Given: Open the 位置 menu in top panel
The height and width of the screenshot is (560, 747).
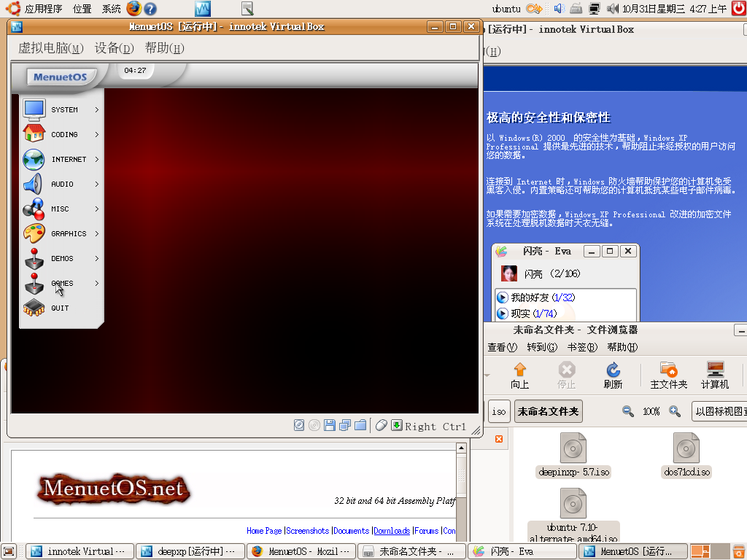Looking at the screenshot, I should pos(82,9).
